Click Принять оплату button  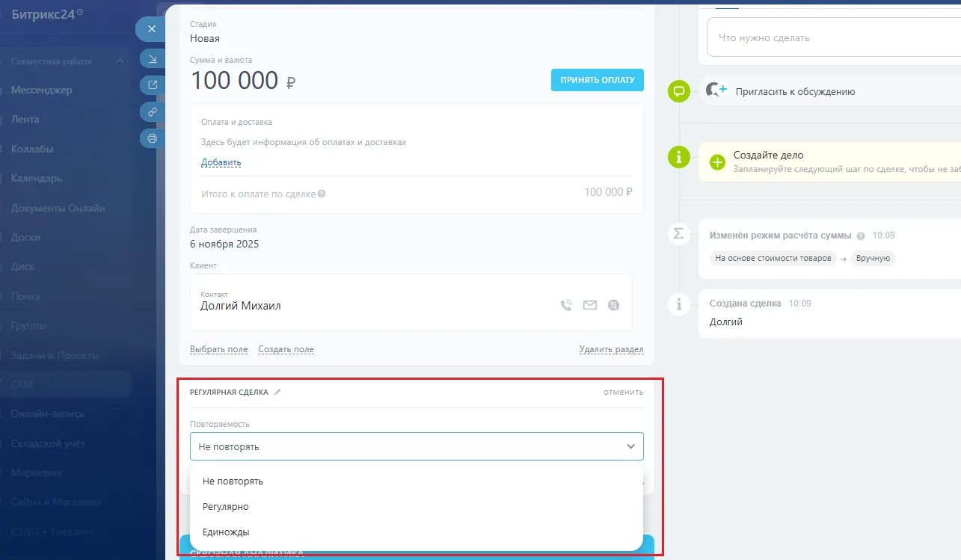click(598, 80)
